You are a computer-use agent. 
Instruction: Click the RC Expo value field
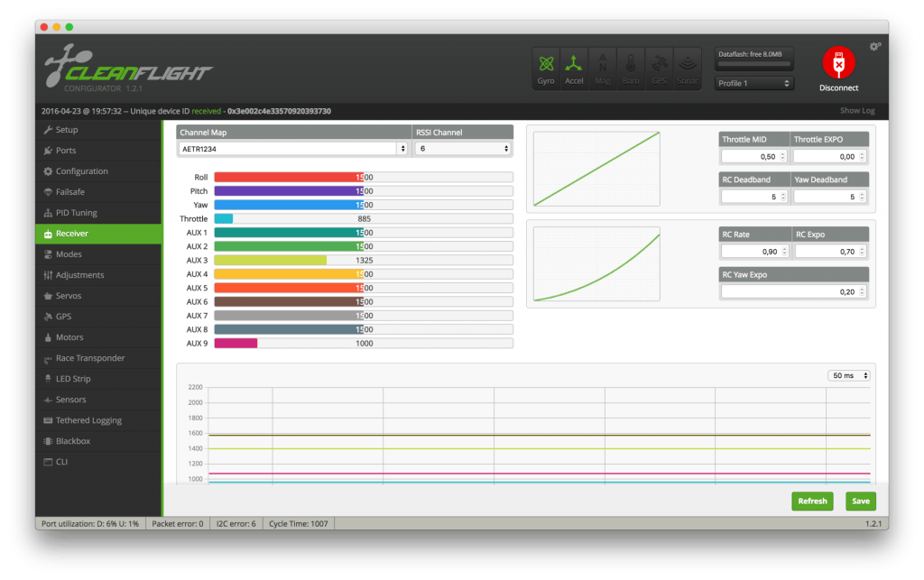[830, 252]
